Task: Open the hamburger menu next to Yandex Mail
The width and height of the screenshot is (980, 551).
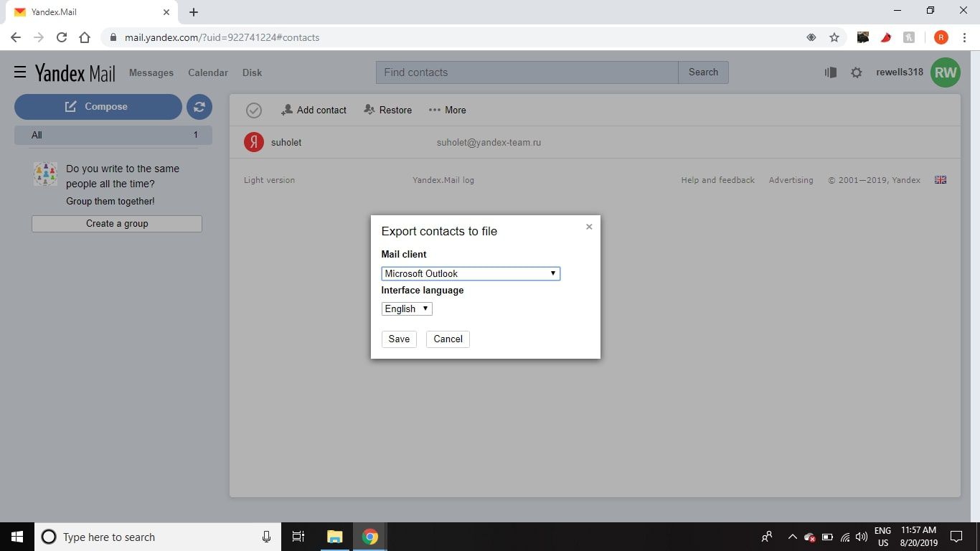Action: (x=20, y=72)
